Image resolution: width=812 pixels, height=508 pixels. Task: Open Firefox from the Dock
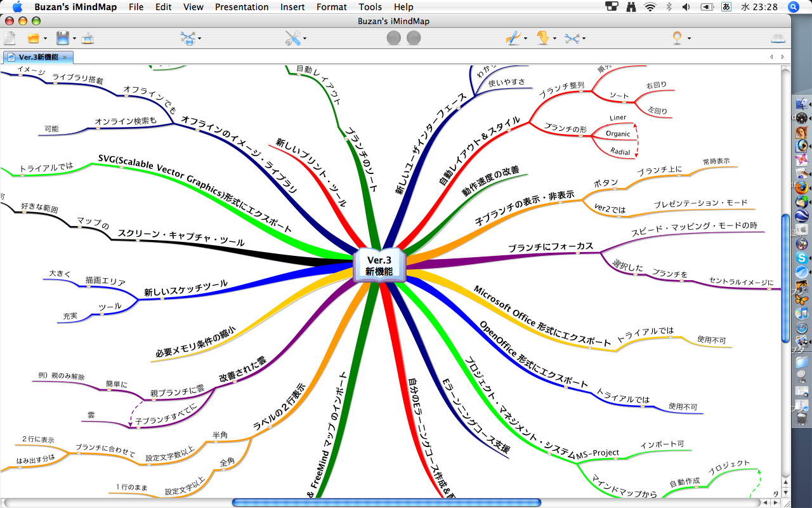802,187
